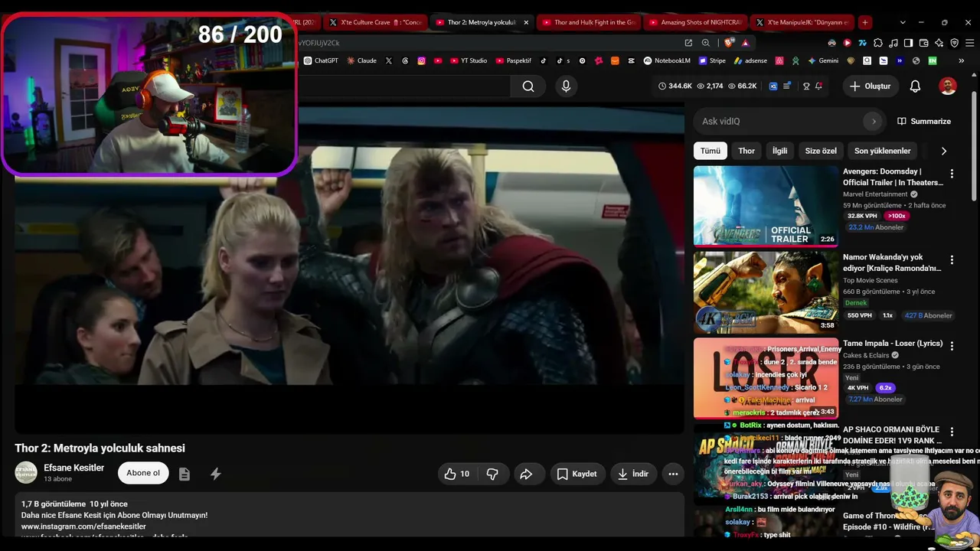Screen dimensions: 980x551
Task: Open the Paspektif bookmark
Action: click(x=514, y=60)
